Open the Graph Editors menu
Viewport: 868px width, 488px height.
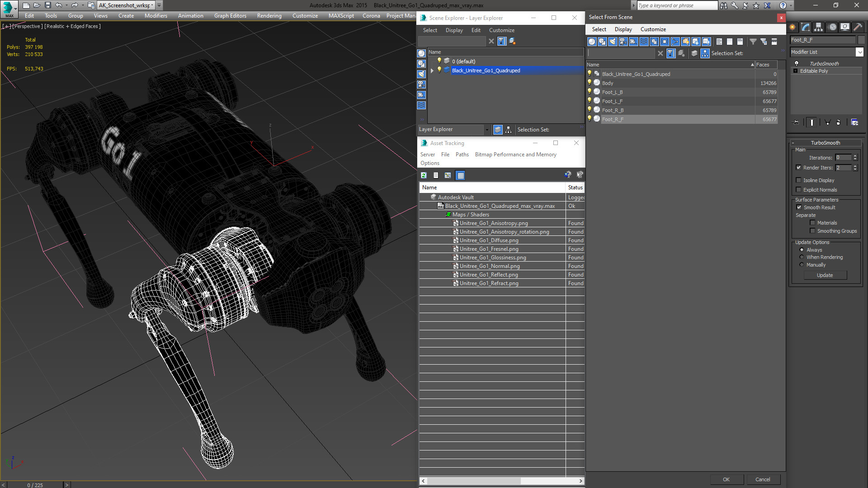tap(230, 15)
